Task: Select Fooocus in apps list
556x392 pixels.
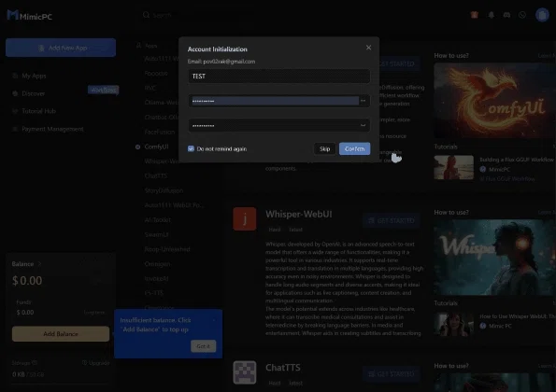Action: (x=156, y=74)
